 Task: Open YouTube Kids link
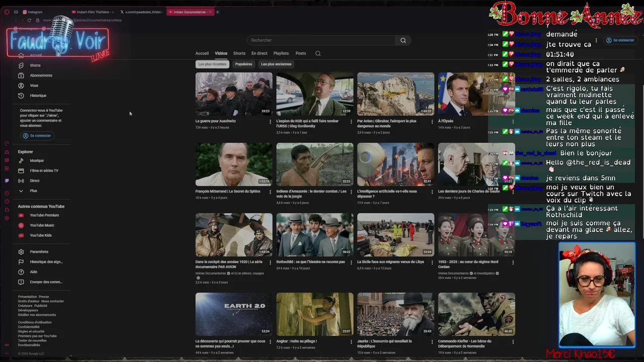(x=41, y=235)
